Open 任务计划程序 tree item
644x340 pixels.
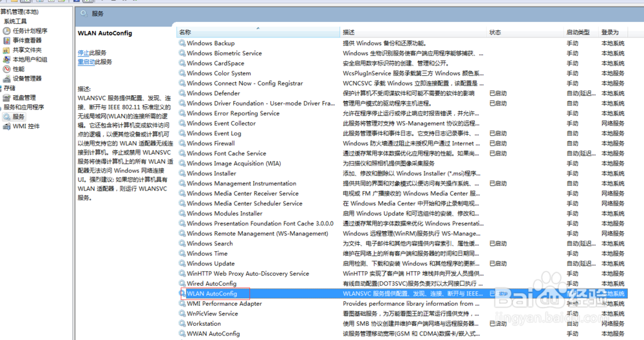click(30, 31)
